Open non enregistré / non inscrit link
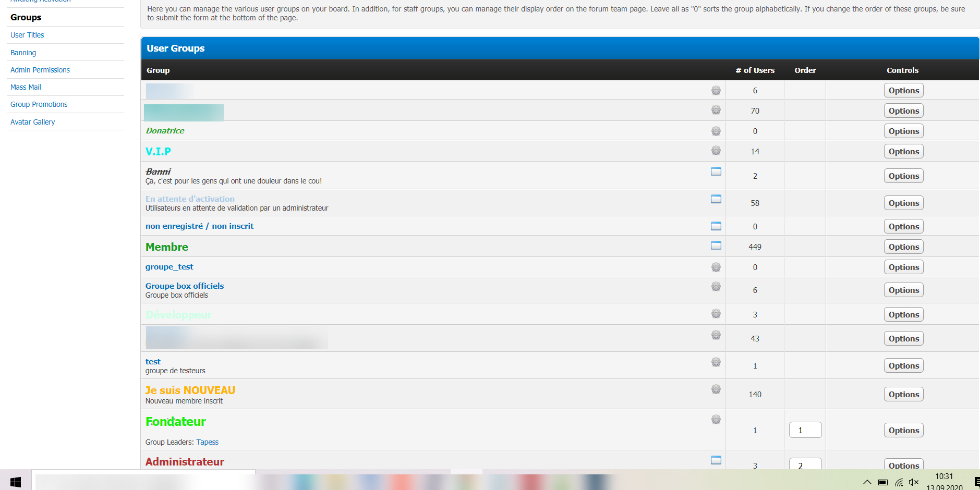Screen dimensions: 980x490 click(199, 226)
